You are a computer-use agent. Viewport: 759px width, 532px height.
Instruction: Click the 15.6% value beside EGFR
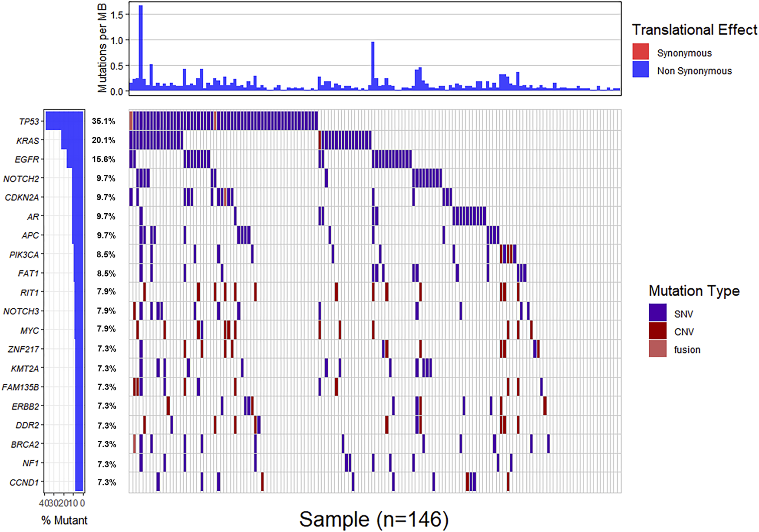103,159
